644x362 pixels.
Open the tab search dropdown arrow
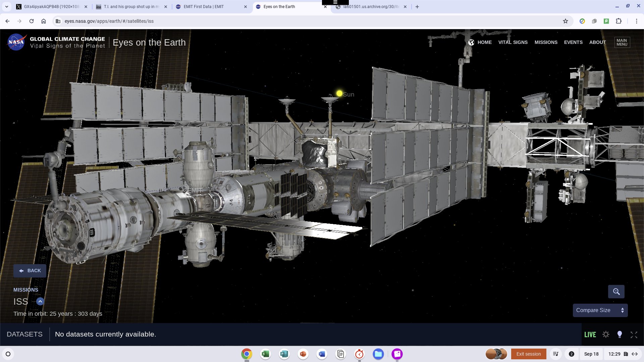[x=6, y=7]
